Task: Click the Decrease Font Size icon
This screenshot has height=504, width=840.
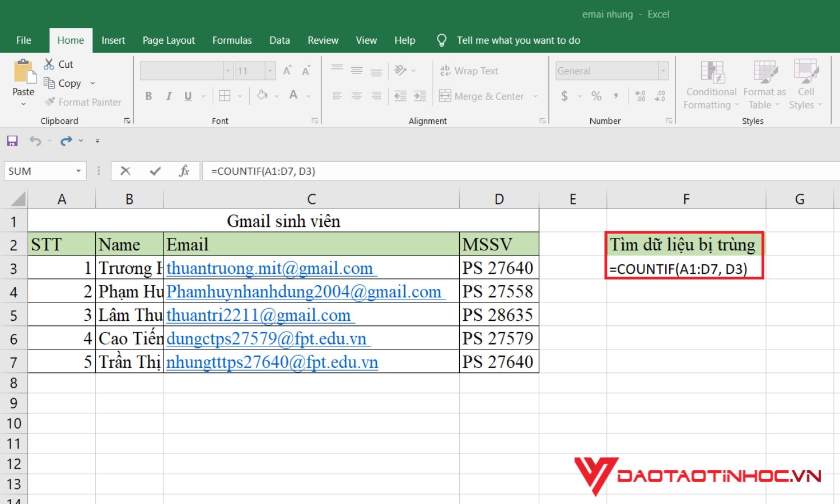Action: pyautogui.click(x=306, y=71)
